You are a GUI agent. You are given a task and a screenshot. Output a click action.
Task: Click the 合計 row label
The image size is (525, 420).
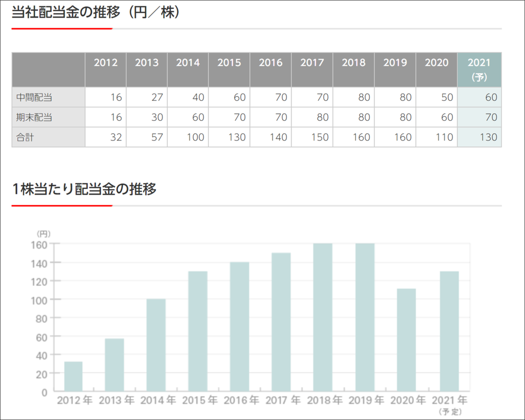tap(48, 137)
